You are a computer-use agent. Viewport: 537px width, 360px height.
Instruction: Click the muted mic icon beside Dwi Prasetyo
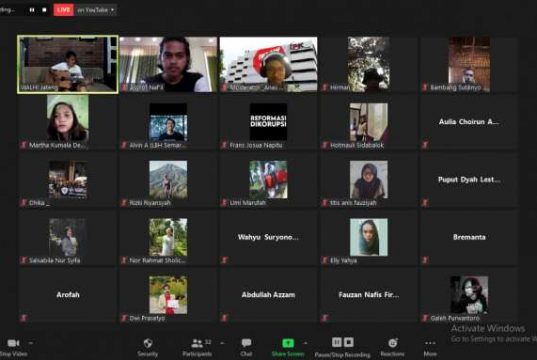(124, 318)
